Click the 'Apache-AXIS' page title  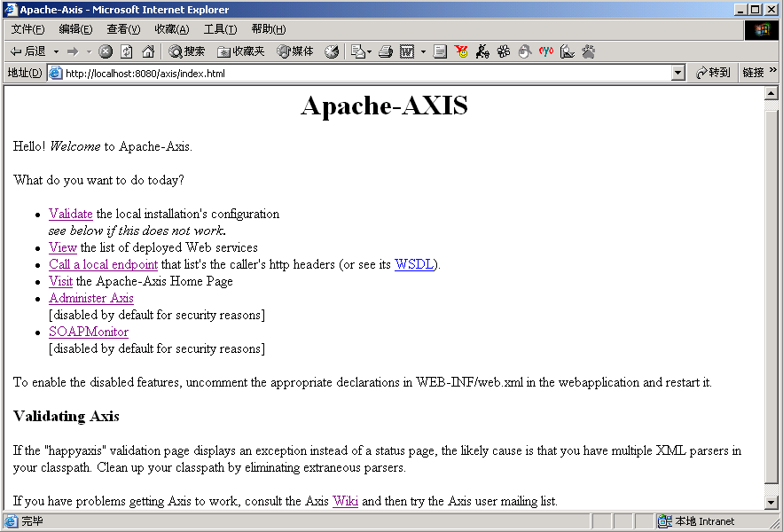(x=384, y=106)
